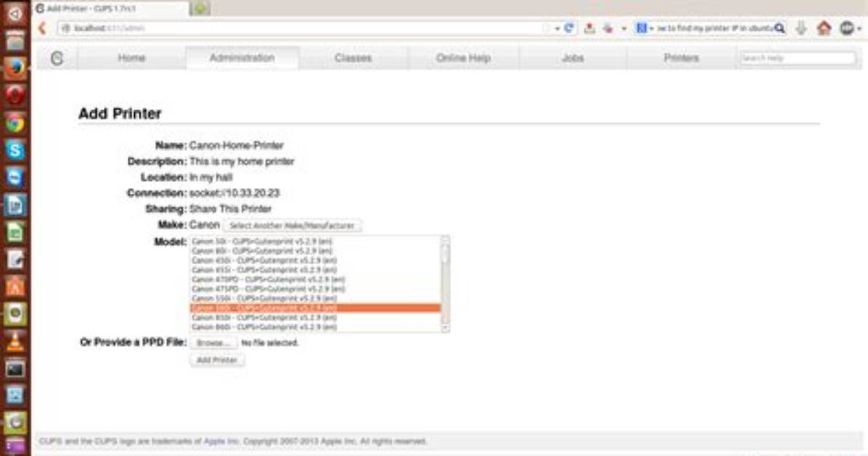Screen dimensions: 868x456
Task: Click the Add Printer button
Action: [217, 360]
